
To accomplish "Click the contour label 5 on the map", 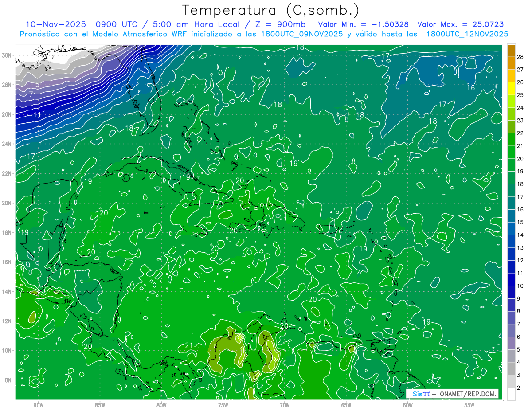I will point(37,84).
